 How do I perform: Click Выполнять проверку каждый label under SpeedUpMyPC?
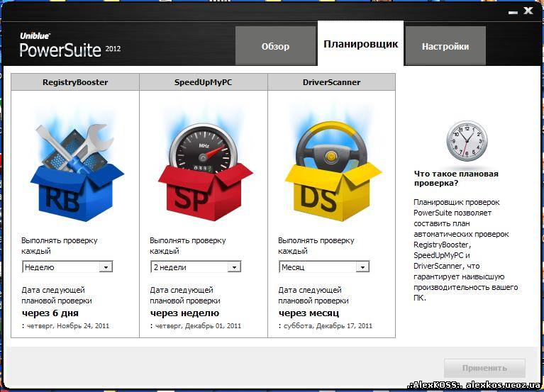coord(188,245)
